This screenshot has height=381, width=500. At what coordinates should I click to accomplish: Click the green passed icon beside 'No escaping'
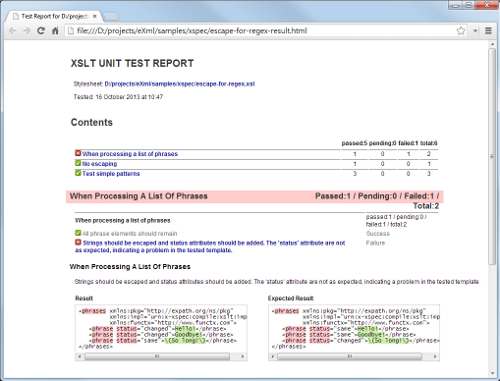[78, 163]
